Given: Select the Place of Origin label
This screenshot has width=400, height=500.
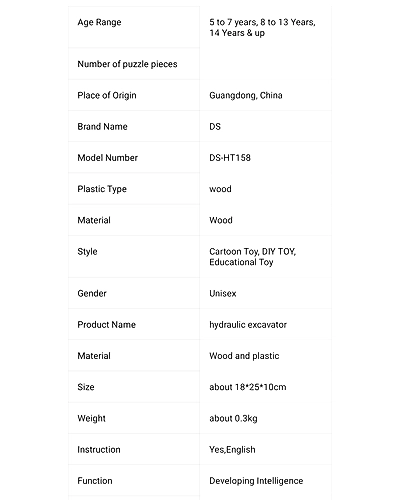Looking at the screenshot, I should pyautogui.click(x=107, y=95).
